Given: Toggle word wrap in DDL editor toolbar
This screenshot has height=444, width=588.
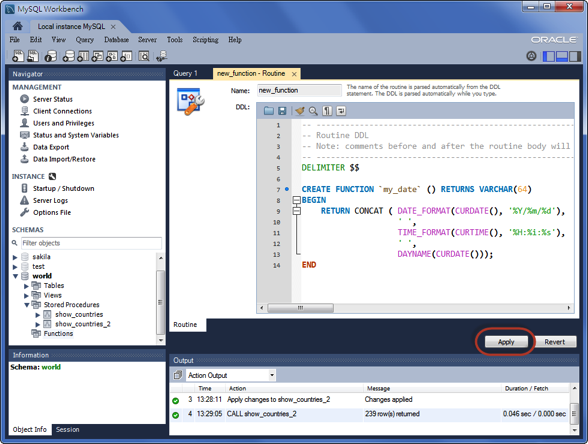Looking at the screenshot, I should 341,111.
